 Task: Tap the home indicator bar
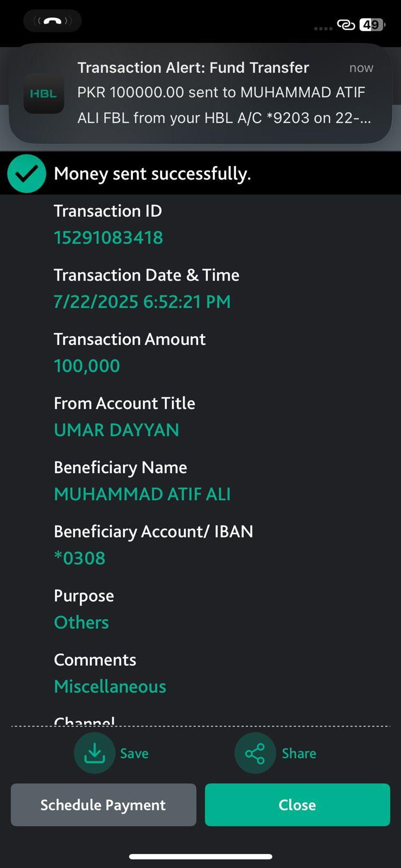pos(200,857)
